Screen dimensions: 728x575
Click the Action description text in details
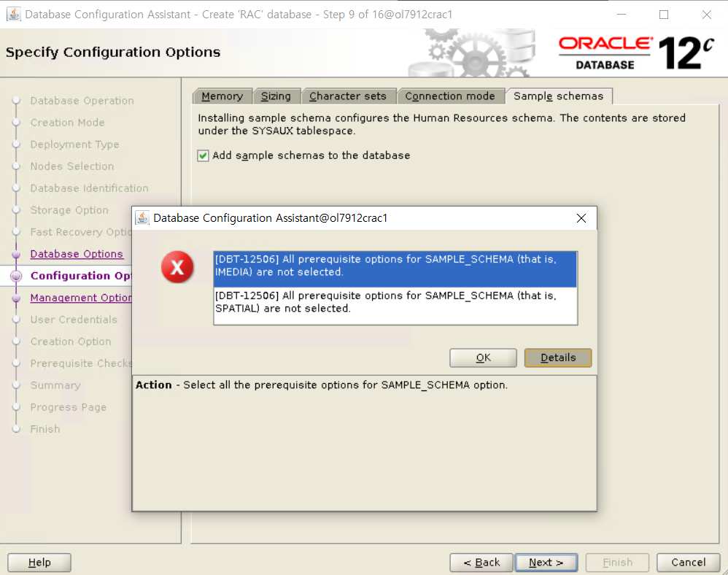click(322, 385)
